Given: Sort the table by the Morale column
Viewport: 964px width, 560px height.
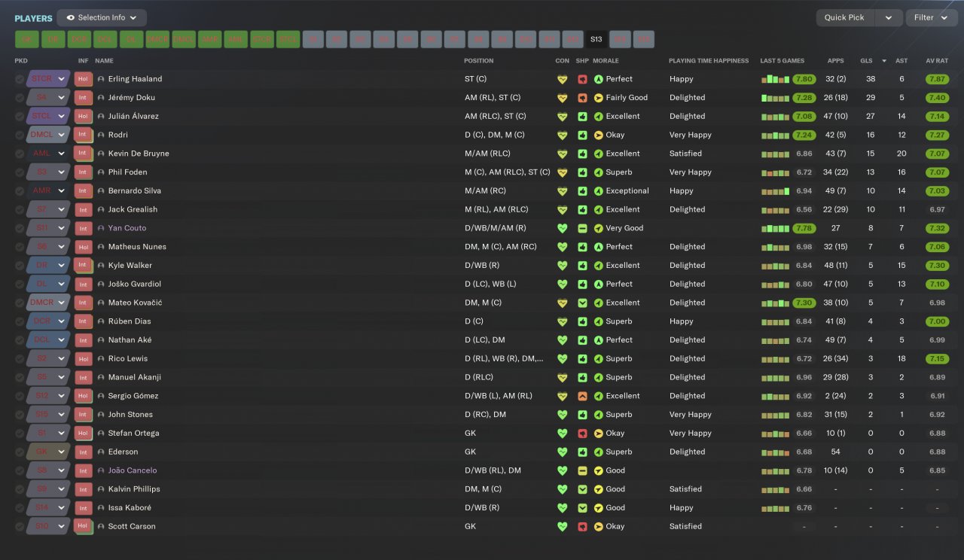Looking at the screenshot, I should [606, 61].
